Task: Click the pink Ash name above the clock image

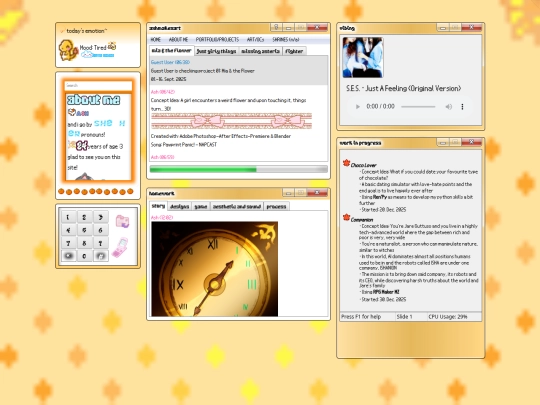Action: [162, 217]
